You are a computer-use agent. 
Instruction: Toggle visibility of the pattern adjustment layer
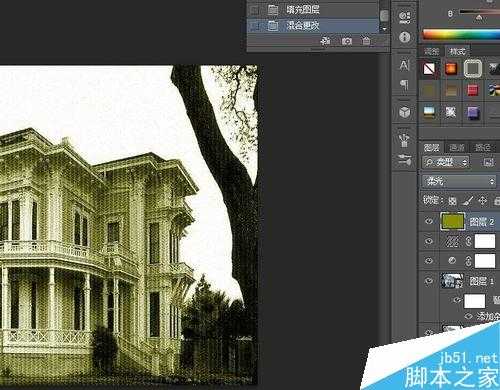click(429, 241)
